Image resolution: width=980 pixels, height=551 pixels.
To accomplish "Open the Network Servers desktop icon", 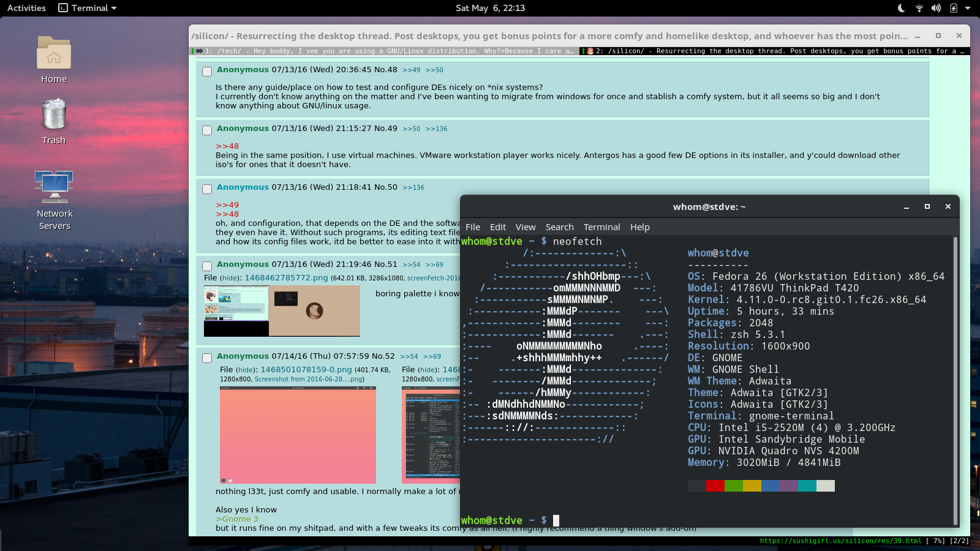I will (x=54, y=187).
